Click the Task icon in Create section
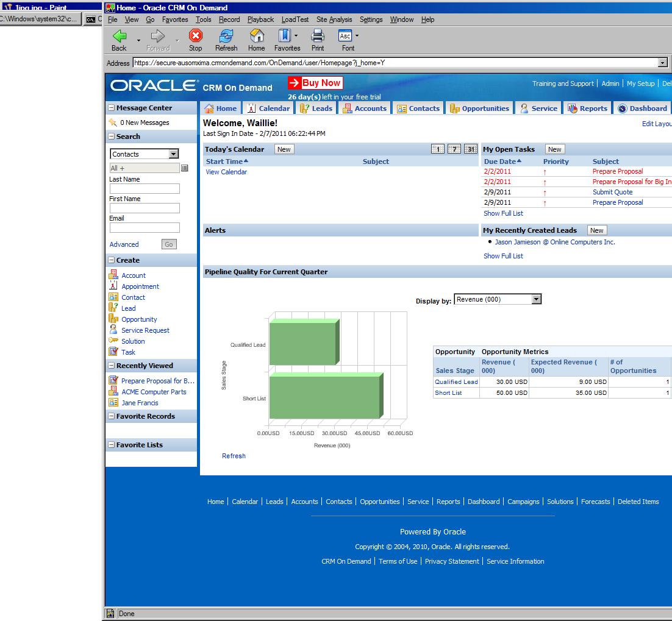Image resolution: width=672 pixels, height=621 pixels. pyautogui.click(x=113, y=352)
